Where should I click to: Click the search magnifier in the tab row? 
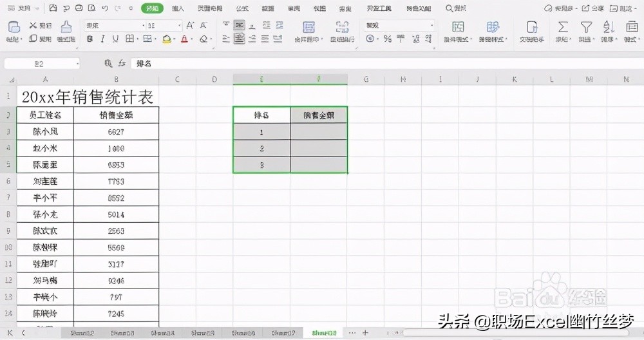(450, 8)
